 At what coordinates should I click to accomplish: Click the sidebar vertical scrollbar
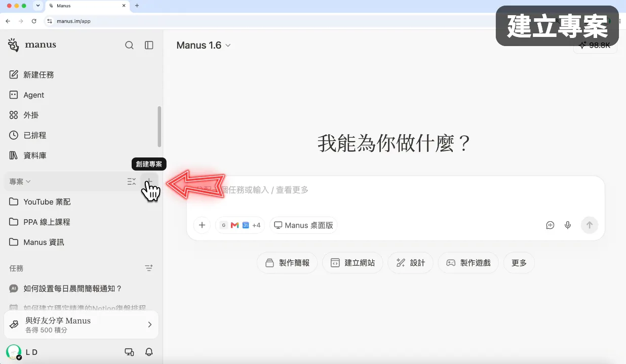point(160,126)
